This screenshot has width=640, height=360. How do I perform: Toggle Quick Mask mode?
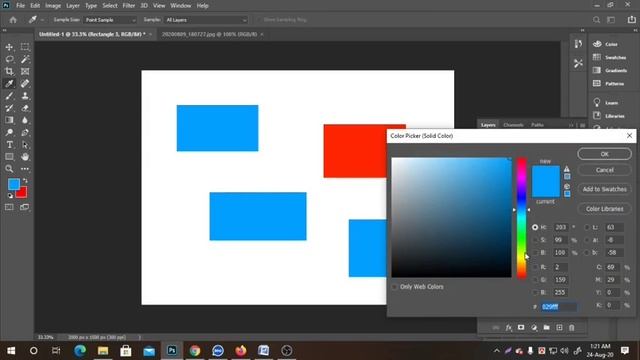point(9,207)
